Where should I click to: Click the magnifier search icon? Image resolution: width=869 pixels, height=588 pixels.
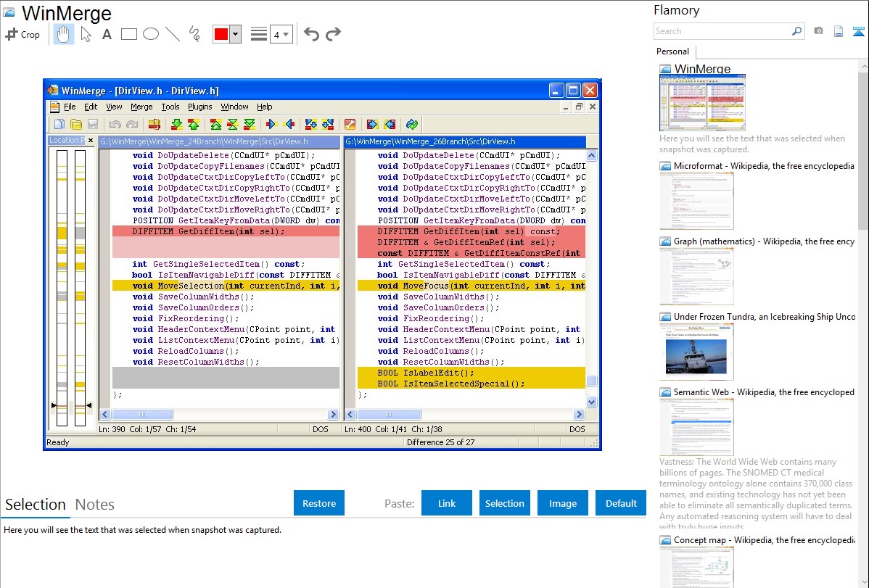click(x=797, y=31)
